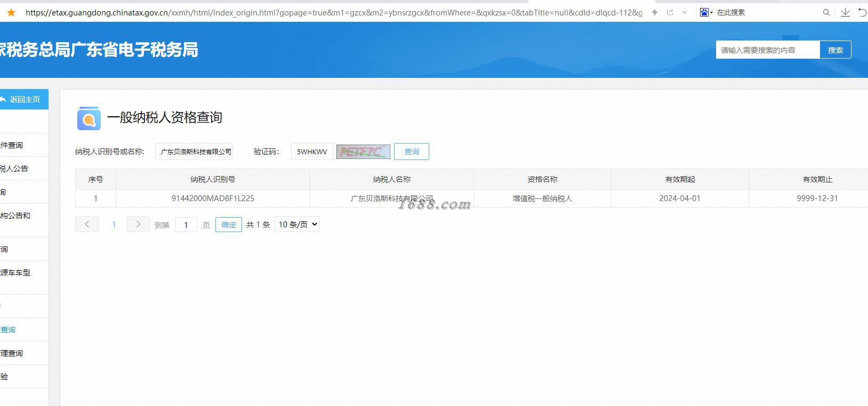Focus the browser URL address field
The height and width of the screenshot is (406, 868).
click(x=334, y=12)
